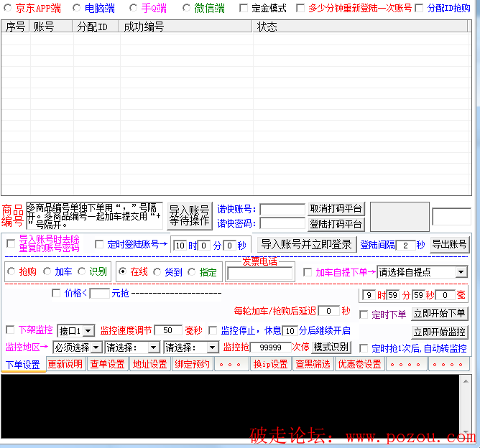This screenshot has width=480, height=448.
Task: Click into the 商品编号 text box
Action: click(94, 216)
